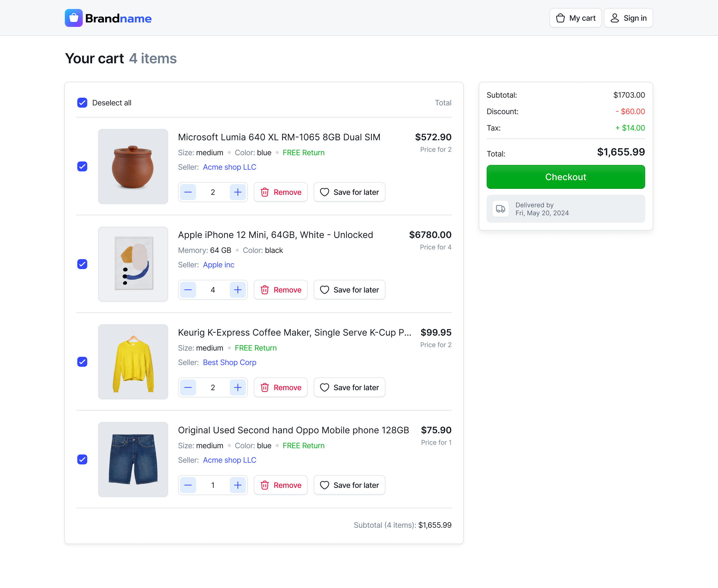Open the abstract art print thumbnail
The image size is (718, 588).
(133, 264)
